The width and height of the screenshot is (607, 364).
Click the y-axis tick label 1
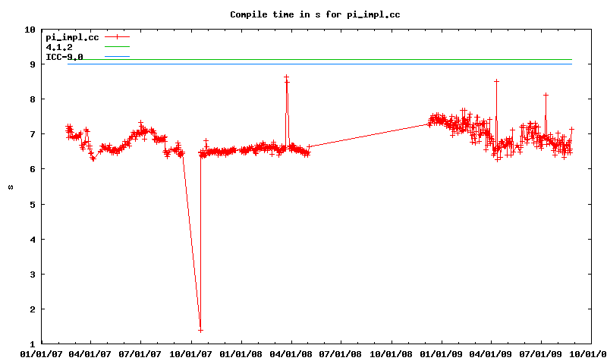pos(32,344)
